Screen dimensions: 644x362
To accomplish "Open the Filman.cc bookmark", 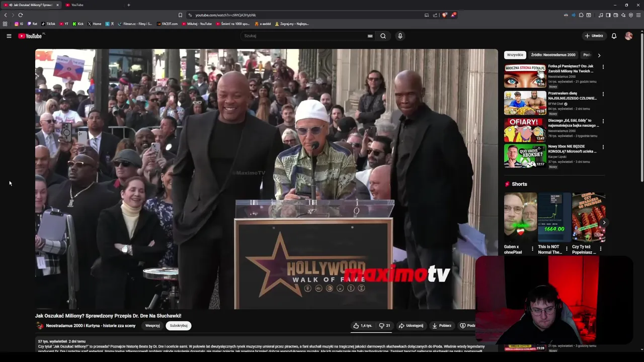I will pyautogui.click(x=135, y=24).
